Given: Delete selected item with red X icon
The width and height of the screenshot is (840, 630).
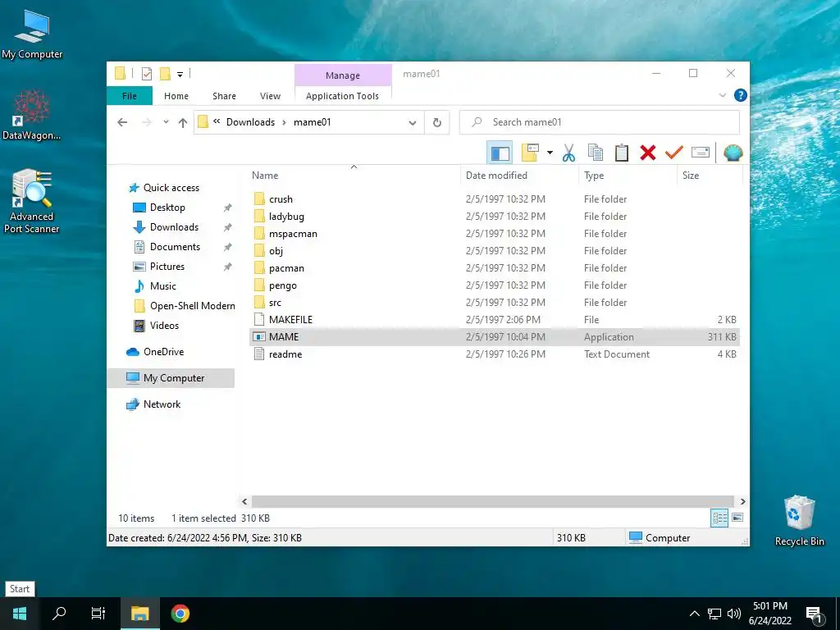Looking at the screenshot, I should point(648,153).
